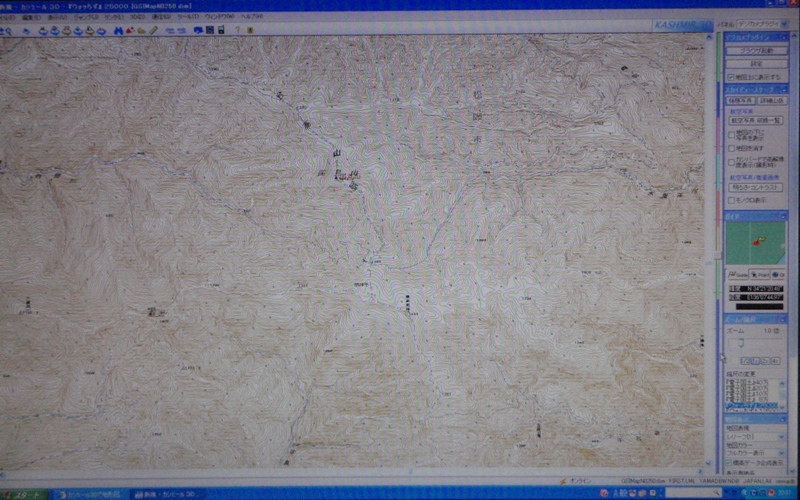
Task: Open the ウィンドウ (Window) menu
Action: (219, 17)
